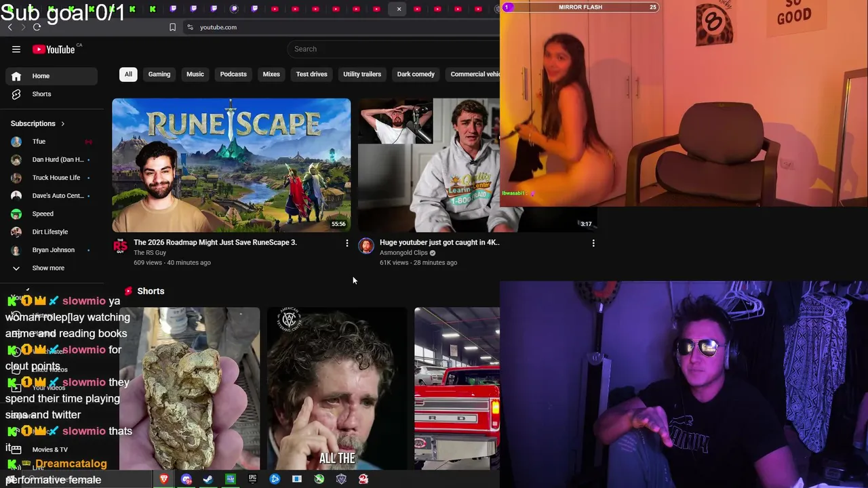Open the three-dot menu for RuneScape roadmap video
The height and width of the screenshot is (488, 868).
tap(347, 243)
